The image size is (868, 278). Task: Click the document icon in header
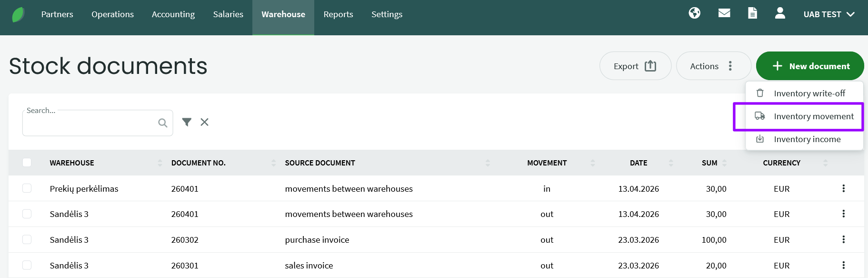point(752,13)
